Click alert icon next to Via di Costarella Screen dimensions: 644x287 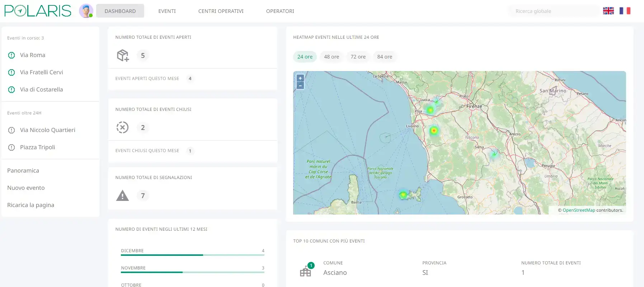11,90
